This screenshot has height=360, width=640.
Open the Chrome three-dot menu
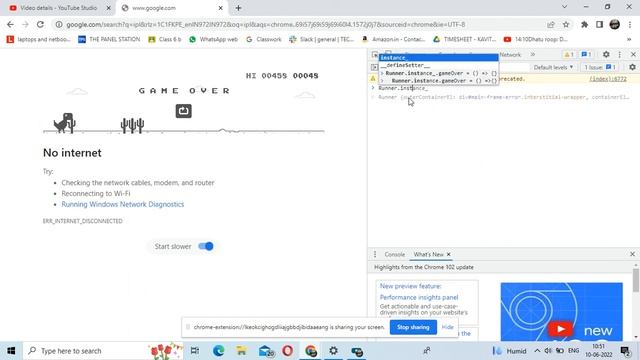(631, 24)
